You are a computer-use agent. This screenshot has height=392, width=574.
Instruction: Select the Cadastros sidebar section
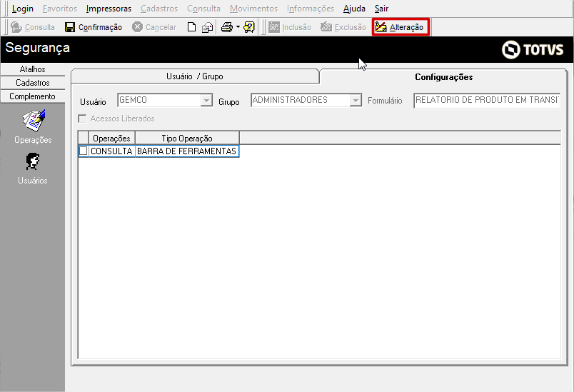pos(33,83)
